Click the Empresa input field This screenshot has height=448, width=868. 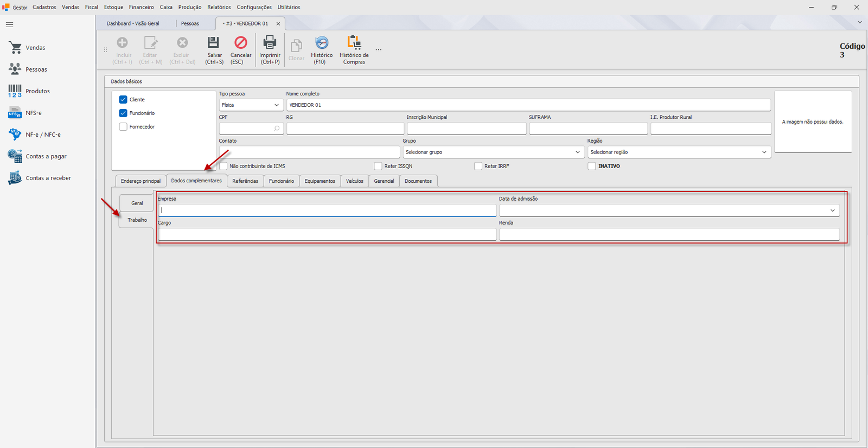pyautogui.click(x=327, y=210)
